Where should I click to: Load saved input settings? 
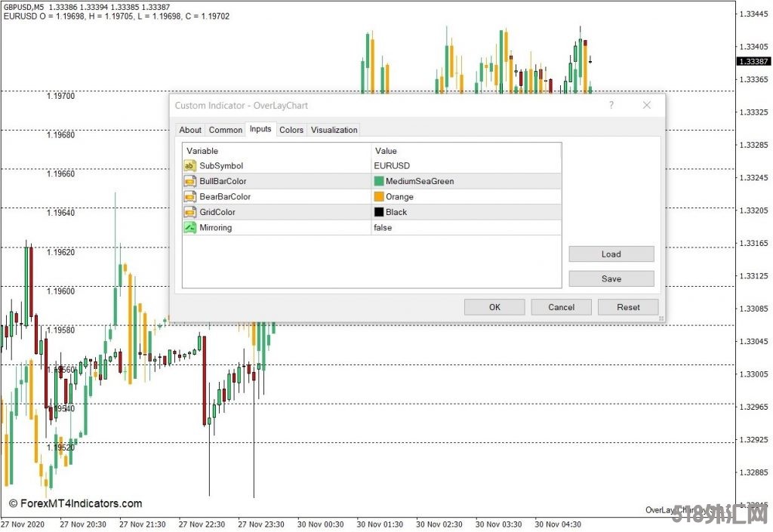(611, 254)
